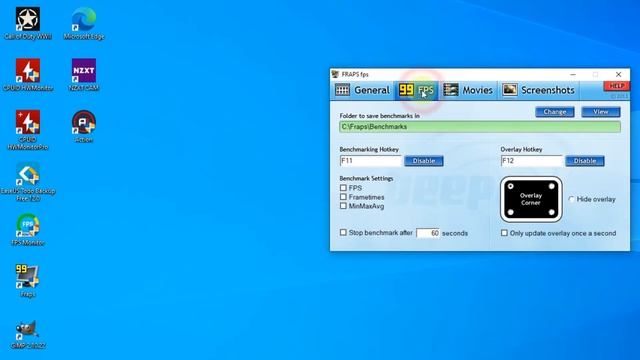Select bottom-left overlay corner
This screenshot has width=640, height=360.
[x=511, y=212]
